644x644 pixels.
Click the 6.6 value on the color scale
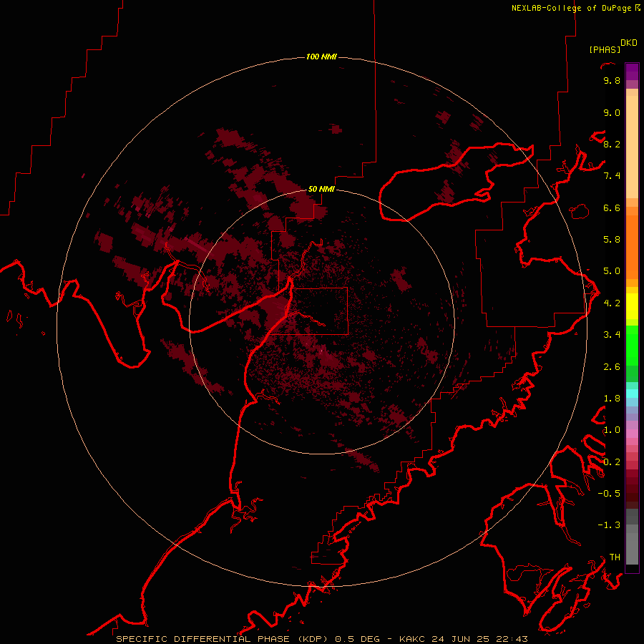pyautogui.click(x=612, y=208)
